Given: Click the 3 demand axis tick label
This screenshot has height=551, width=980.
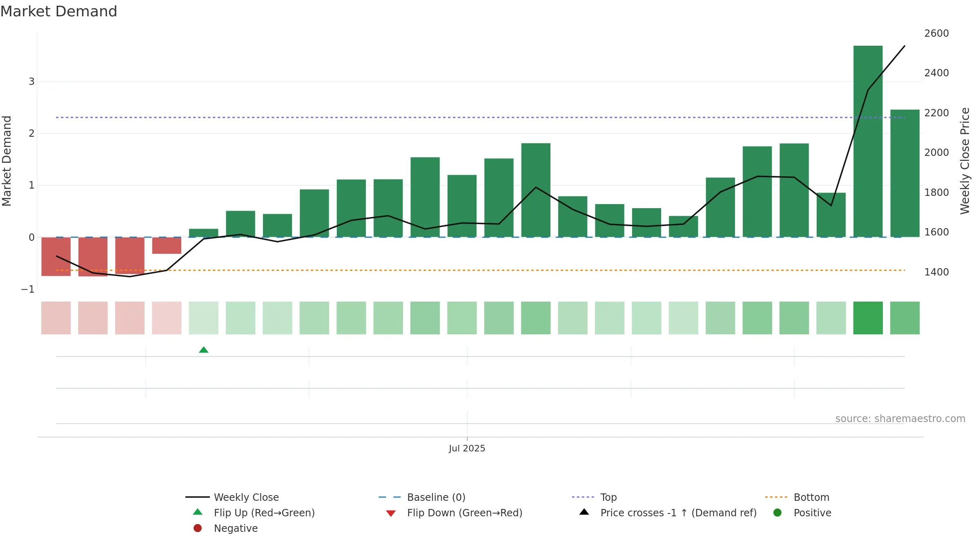Looking at the screenshot, I should (31, 82).
